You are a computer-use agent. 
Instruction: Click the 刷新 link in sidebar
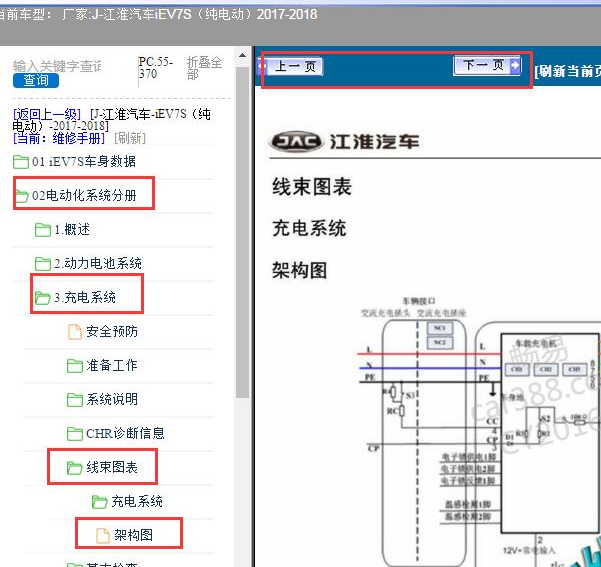(x=130, y=138)
